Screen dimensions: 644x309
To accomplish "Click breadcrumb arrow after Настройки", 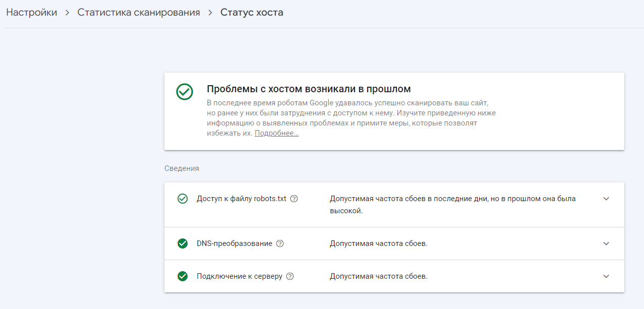I will pos(67,13).
